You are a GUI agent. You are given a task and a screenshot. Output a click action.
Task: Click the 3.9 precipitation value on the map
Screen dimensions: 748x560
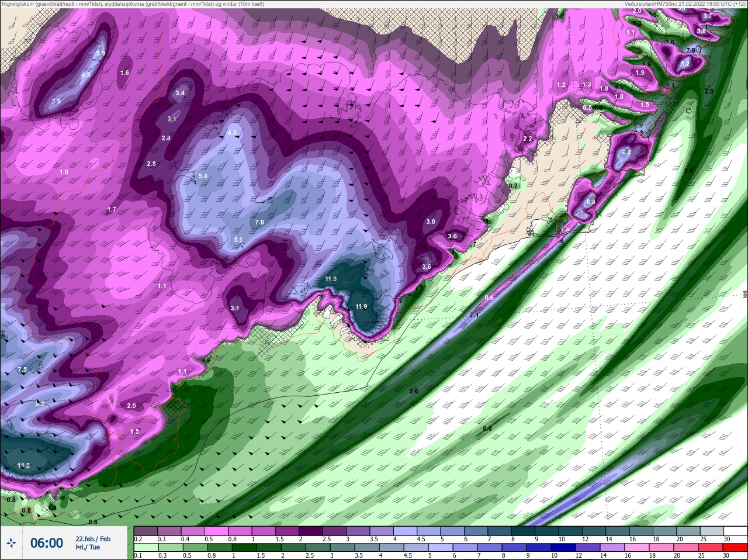point(56,101)
